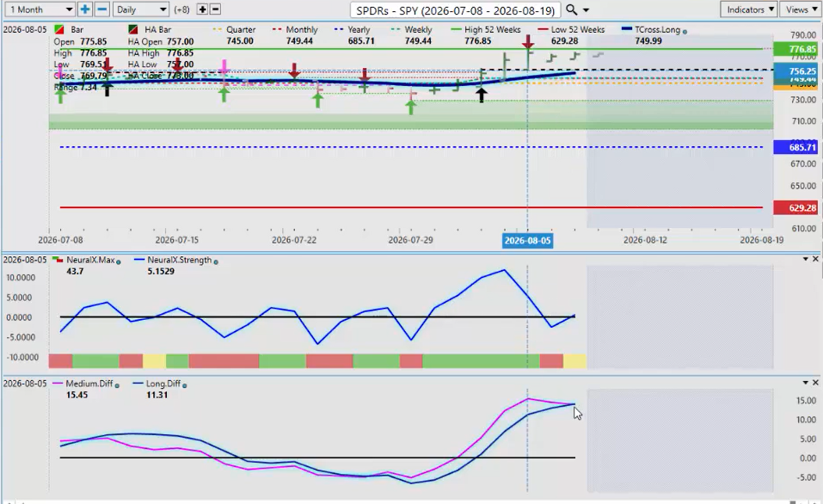This screenshot has width=823, height=504.
Task: Click the magnifier symbol search icon
Action: [572, 9]
